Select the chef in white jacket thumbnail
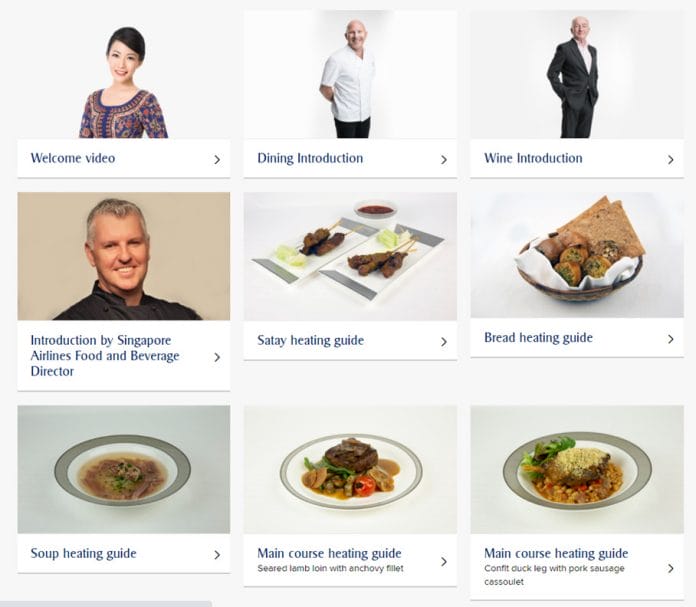Image resolution: width=696 pixels, height=607 pixels. [x=350, y=74]
